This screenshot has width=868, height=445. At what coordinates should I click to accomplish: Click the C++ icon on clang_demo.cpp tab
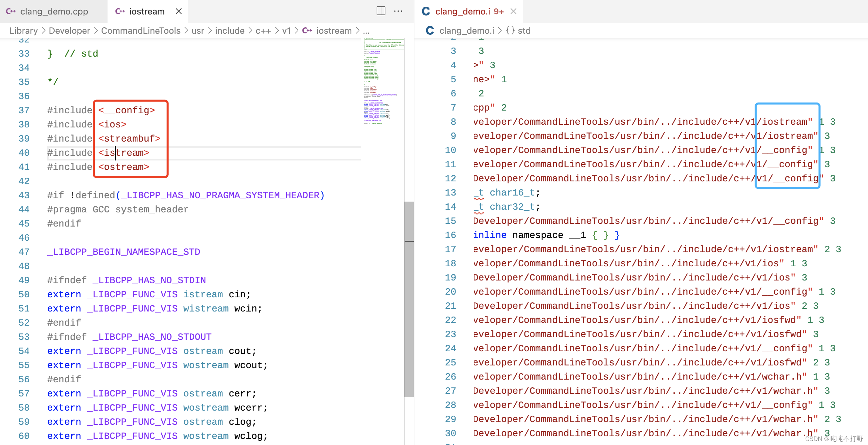point(11,11)
